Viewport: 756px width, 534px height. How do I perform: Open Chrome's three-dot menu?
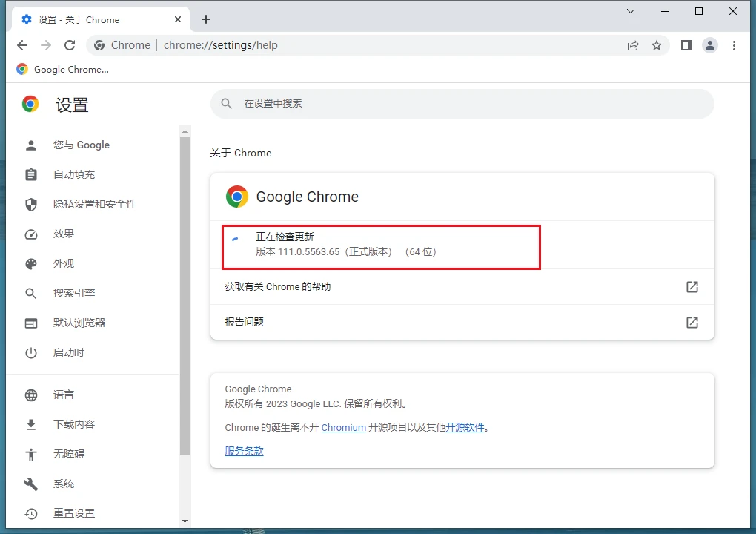pos(734,45)
